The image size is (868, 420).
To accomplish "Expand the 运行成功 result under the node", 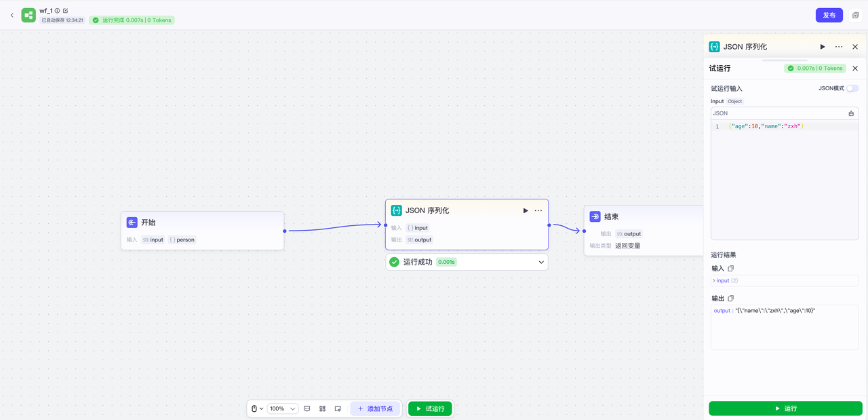I will click(x=541, y=262).
